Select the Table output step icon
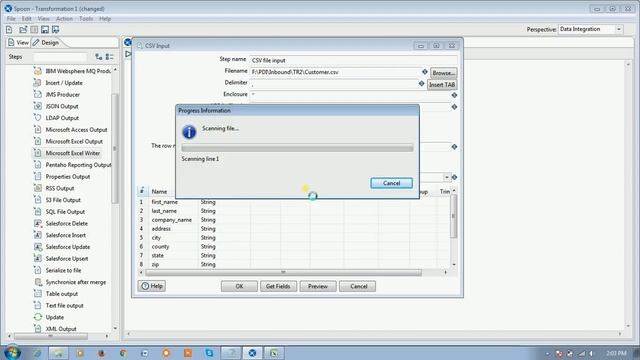This screenshot has width=640, height=360. click(38, 294)
